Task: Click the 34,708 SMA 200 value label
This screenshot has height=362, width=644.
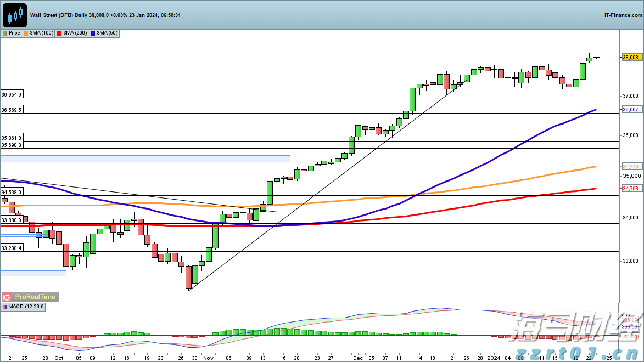Action: pos(631,188)
